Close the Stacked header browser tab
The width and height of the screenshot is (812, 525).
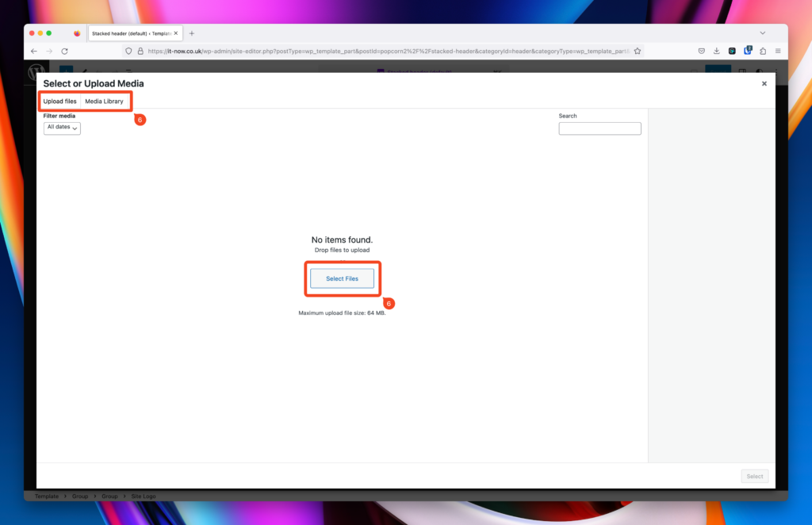tap(175, 33)
